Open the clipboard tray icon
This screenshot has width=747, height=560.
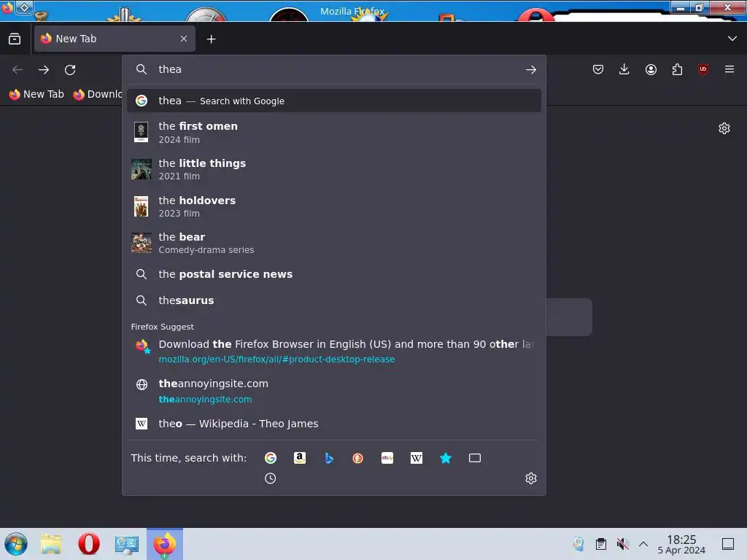pyautogui.click(x=601, y=544)
